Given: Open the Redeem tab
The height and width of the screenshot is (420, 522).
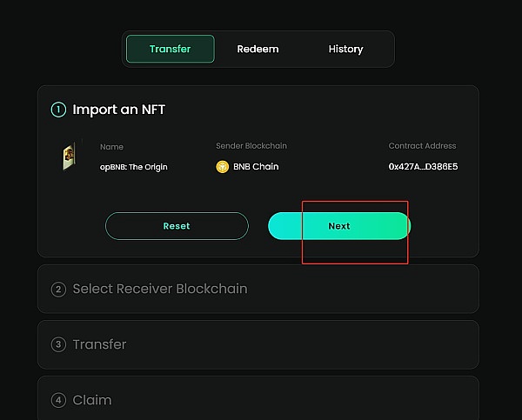Looking at the screenshot, I should pos(258,49).
